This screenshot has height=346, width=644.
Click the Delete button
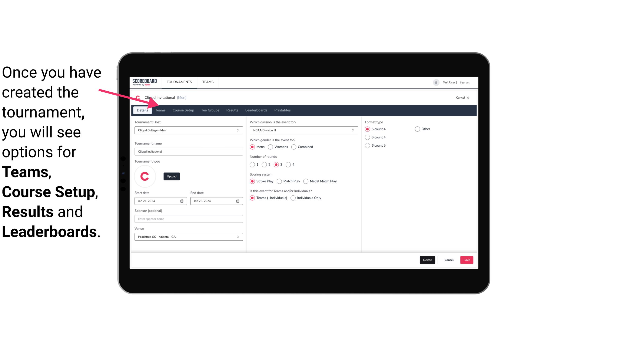point(427,259)
